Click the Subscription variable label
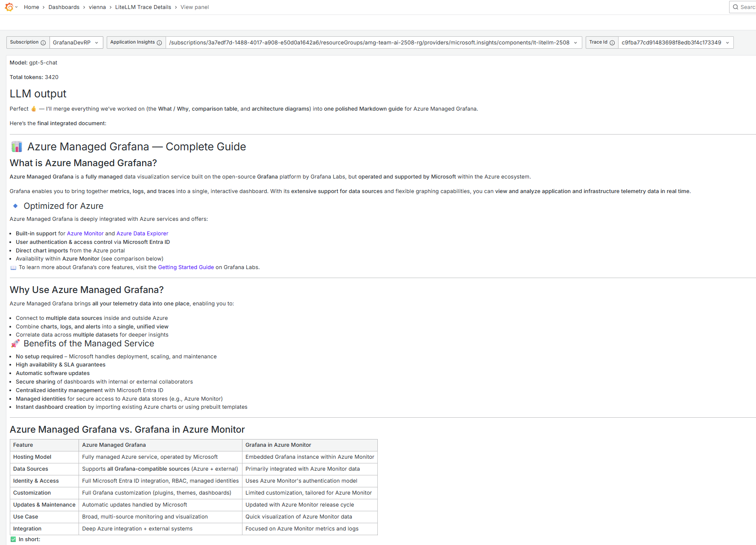Image resolution: width=756 pixels, height=545 pixels. (24, 42)
